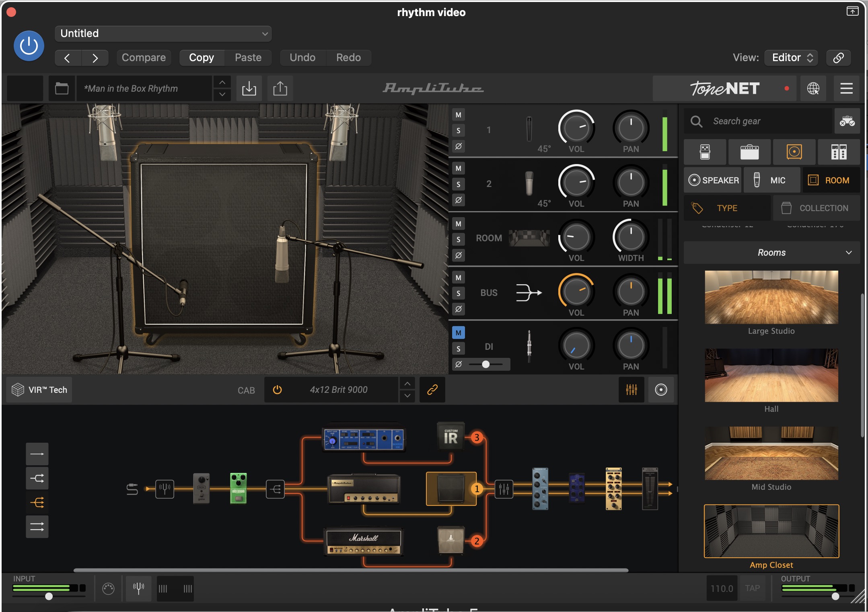868x612 pixels.
Task: Unmute the DI channel
Action: [458, 333]
